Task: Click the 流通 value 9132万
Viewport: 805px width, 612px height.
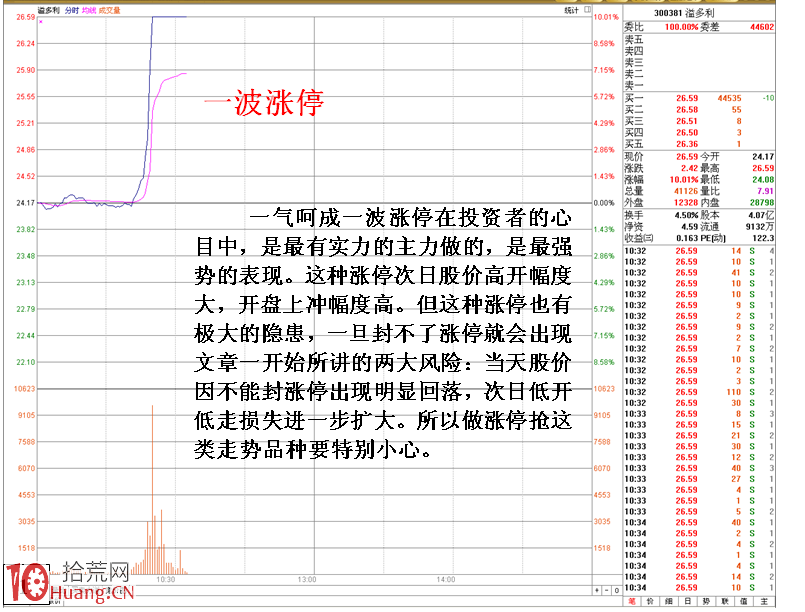Action: pyautogui.click(x=760, y=226)
